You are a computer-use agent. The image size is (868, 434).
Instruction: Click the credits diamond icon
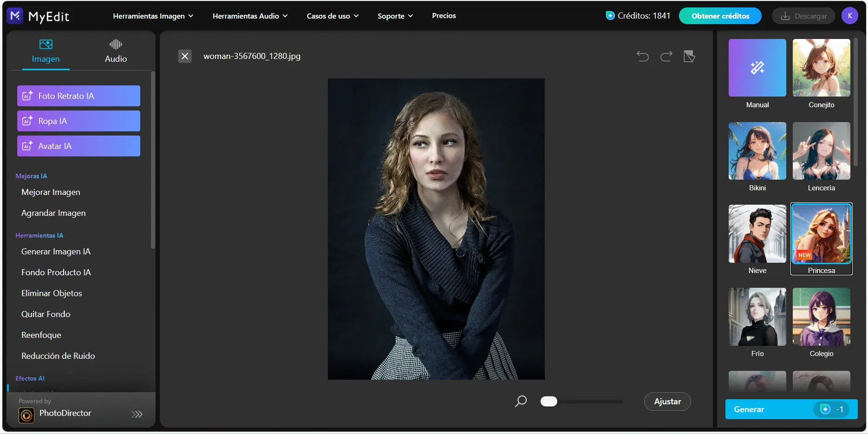(x=610, y=16)
